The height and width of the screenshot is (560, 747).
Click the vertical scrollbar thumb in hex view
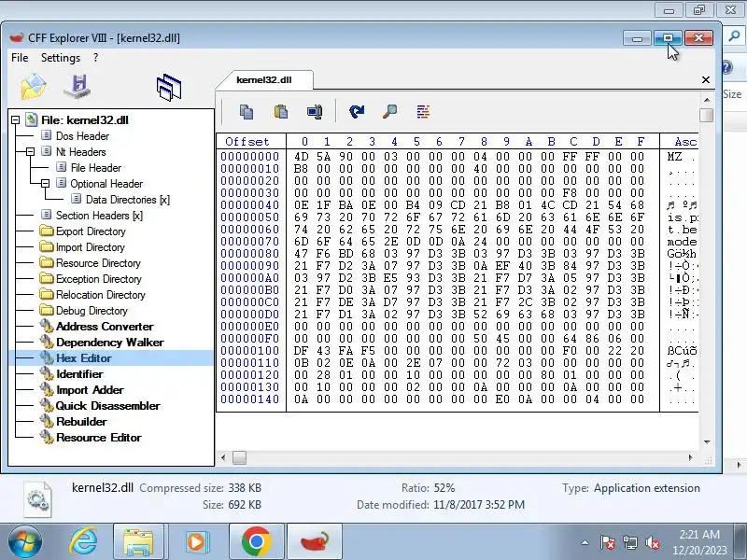707,115
